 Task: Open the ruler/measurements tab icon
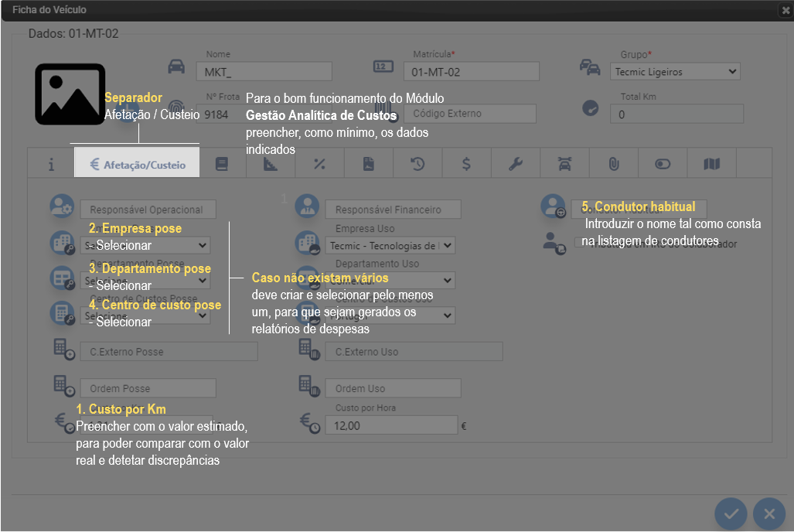271,164
